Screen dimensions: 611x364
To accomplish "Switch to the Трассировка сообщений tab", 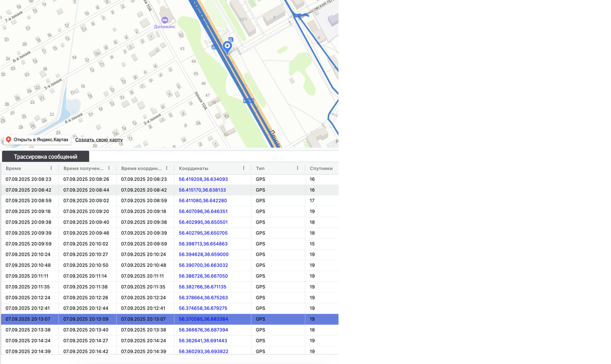I will coord(45,157).
